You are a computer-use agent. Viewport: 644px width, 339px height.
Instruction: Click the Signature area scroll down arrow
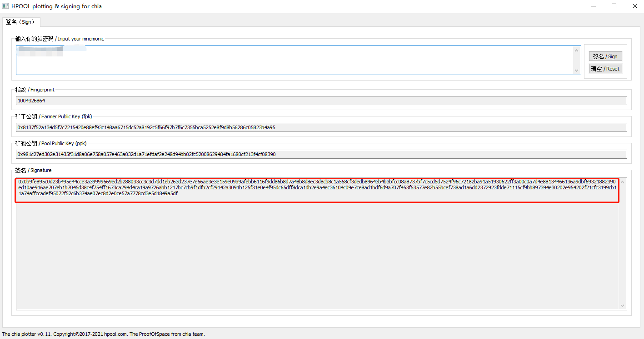(x=622, y=306)
